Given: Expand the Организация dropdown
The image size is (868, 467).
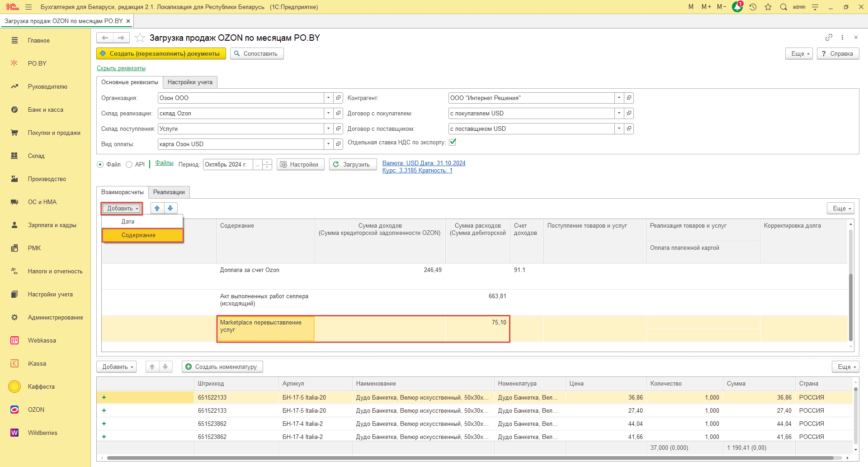Looking at the screenshot, I should pyautogui.click(x=329, y=98).
